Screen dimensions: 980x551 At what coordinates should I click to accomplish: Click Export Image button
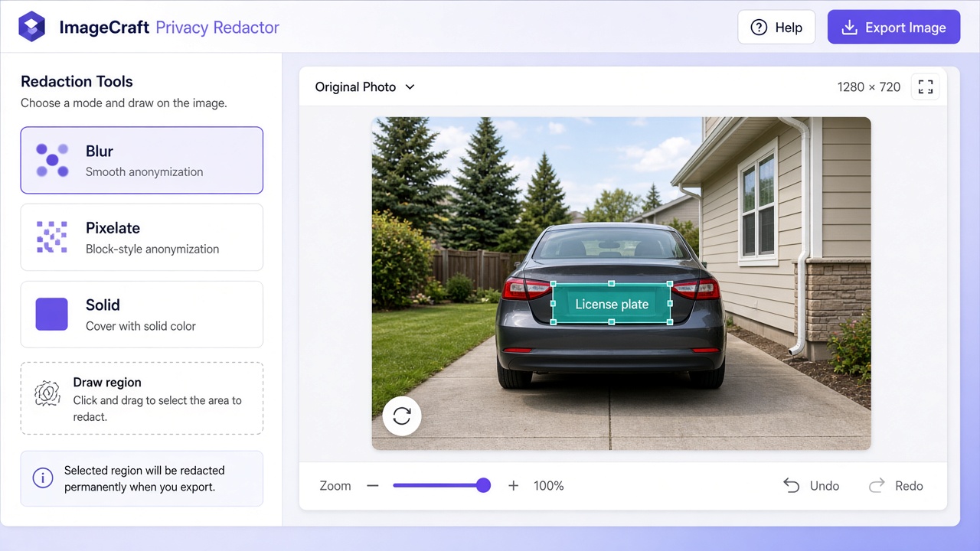[893, 28]
